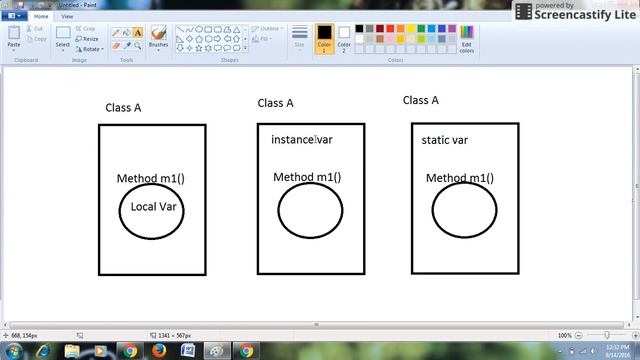Open Internet Explorer from the taskbar
This screenshot has width=640, height=360.
click(43, 351)
